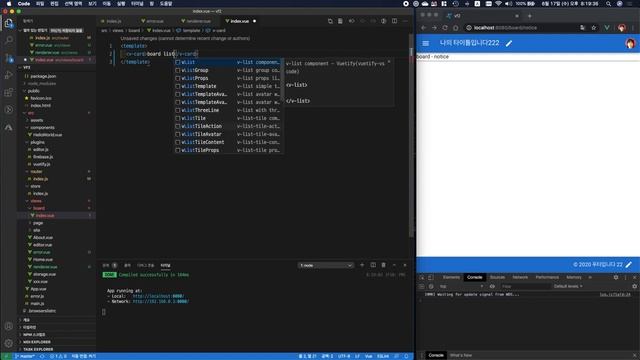This screenshot has height=360, width=640.
Task: Click the open changes icon in editor toolbar
Action: 330,21
